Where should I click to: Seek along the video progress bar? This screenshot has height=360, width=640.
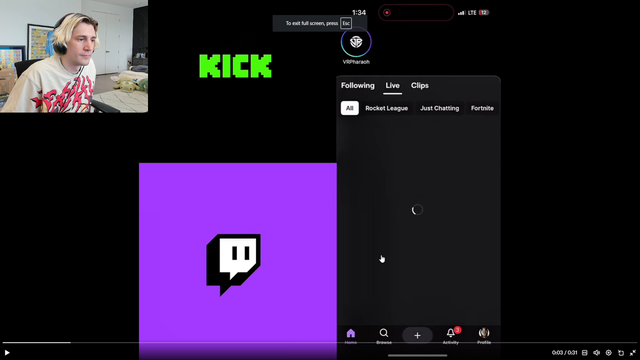coord(320,342)
